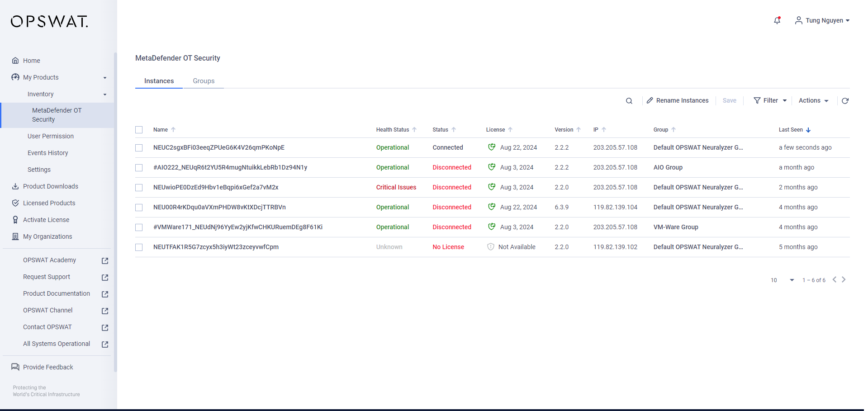868x411 pixels.
Task: Sort by Health Status arrow
Action: (414, 130)
